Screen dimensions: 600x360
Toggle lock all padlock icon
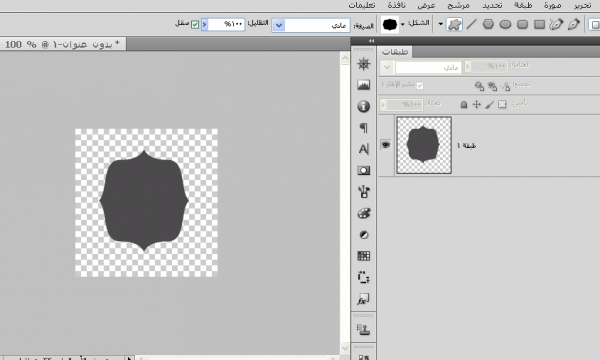463,104
